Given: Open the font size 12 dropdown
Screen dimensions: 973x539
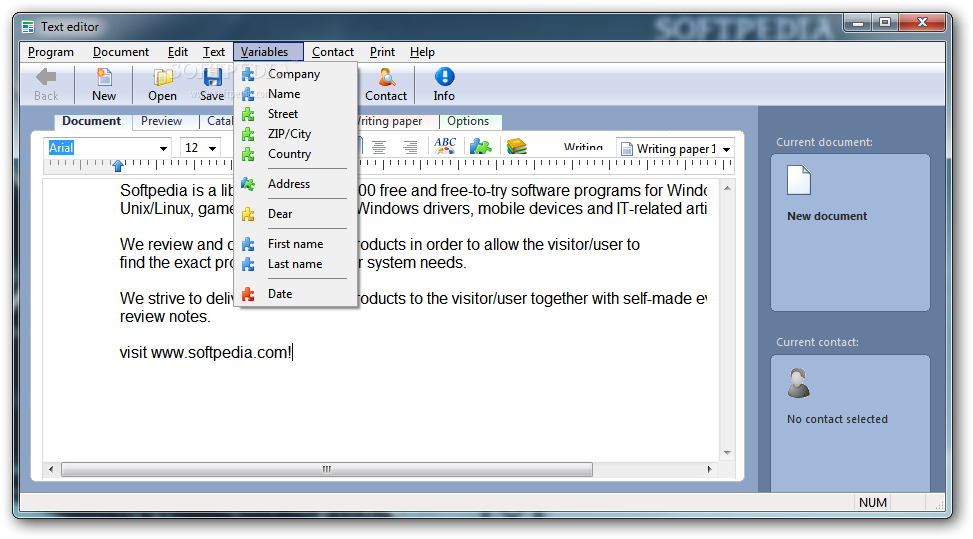Looking at the screenshot, I should pyautogui.click(x=213, y=148).
